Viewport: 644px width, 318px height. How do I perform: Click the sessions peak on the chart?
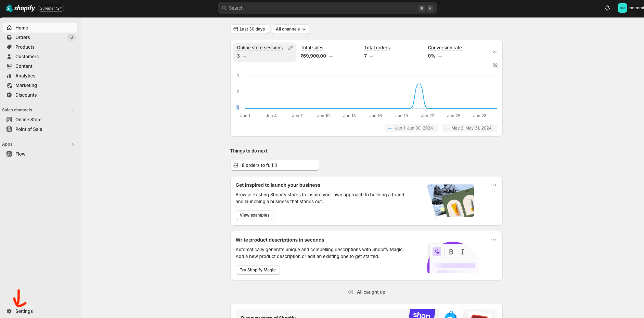point(419,84)
